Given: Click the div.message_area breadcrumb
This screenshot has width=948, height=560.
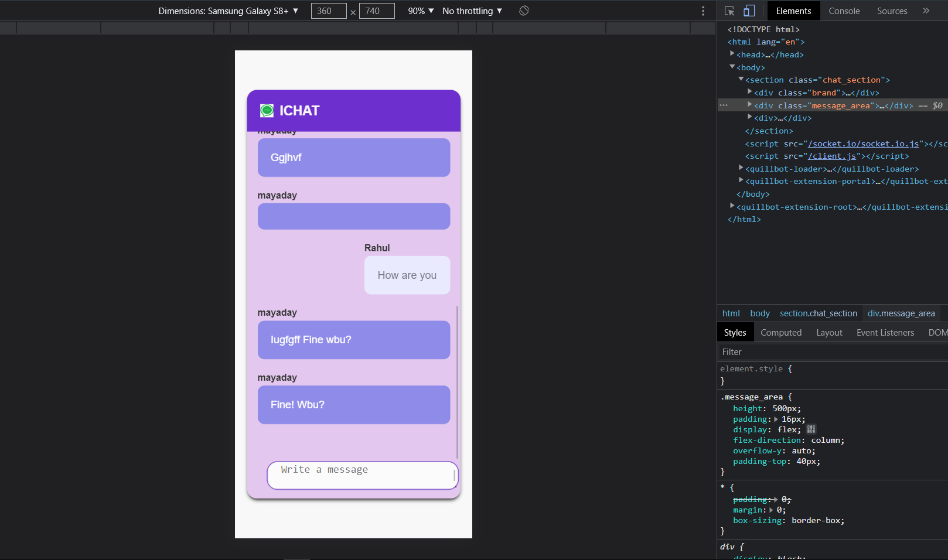Looking at the screenshot, I should (x=901, y=313).
